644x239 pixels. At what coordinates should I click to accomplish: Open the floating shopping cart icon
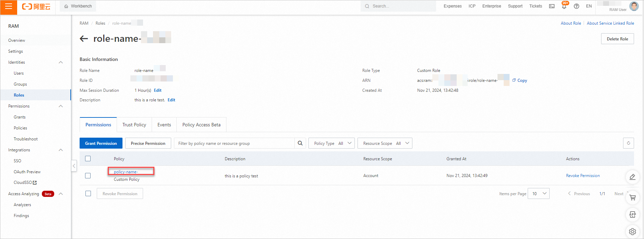click(633, 197)
